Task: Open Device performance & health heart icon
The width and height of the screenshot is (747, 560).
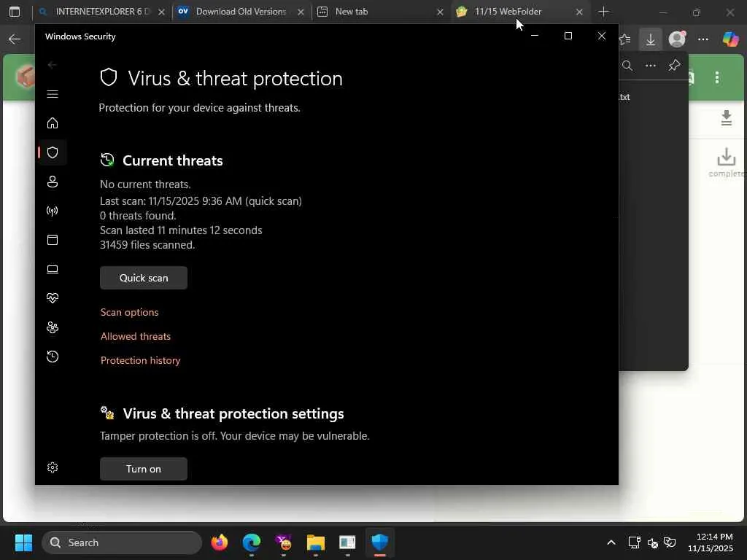Action: 53,298
